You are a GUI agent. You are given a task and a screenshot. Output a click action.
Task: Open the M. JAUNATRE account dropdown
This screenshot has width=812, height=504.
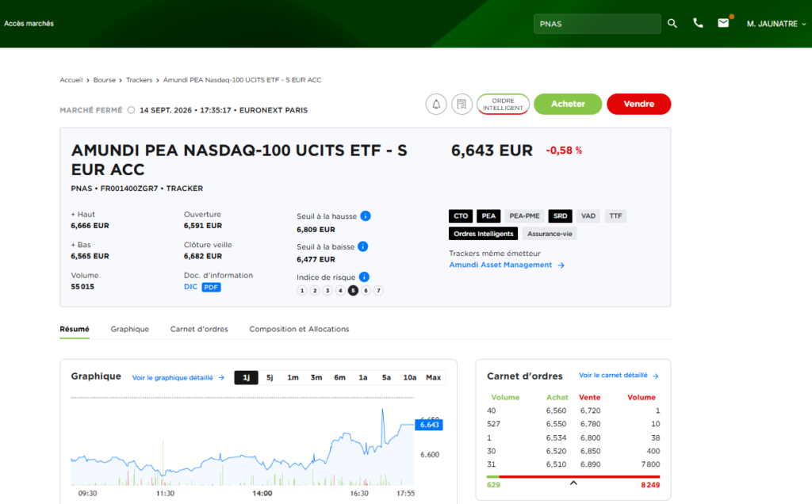tap(776, 24)
